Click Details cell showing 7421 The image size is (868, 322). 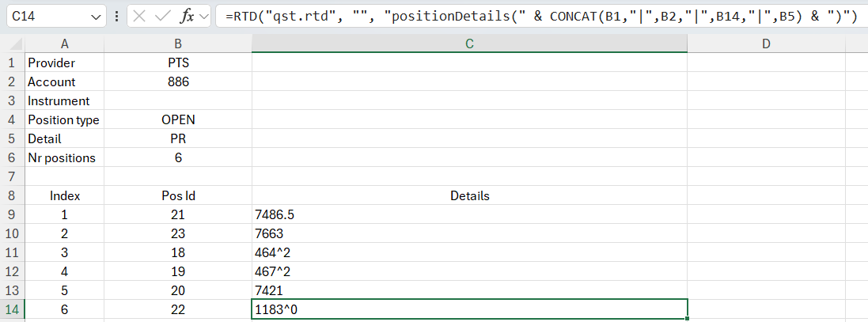469,290
